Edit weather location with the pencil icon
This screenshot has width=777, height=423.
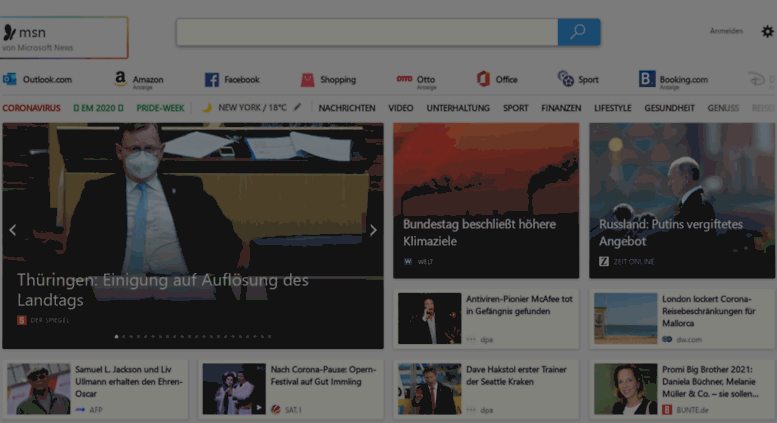point(297,107)
